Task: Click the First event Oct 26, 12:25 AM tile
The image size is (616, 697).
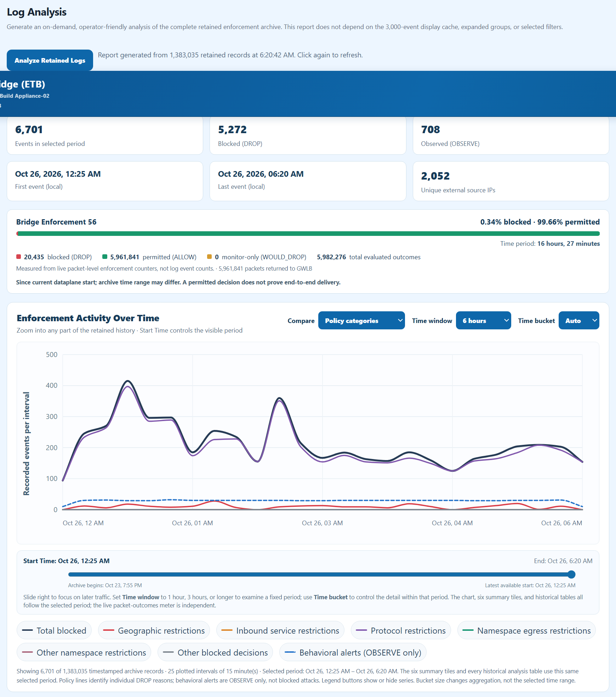Action: (x=105, y=181)
